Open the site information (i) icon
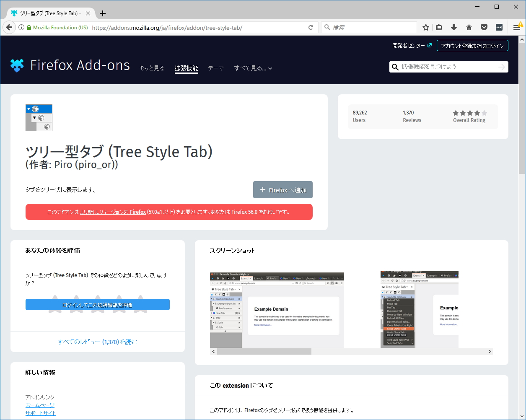The width and height of the screenshot is (526, 420). pos(21,28)
